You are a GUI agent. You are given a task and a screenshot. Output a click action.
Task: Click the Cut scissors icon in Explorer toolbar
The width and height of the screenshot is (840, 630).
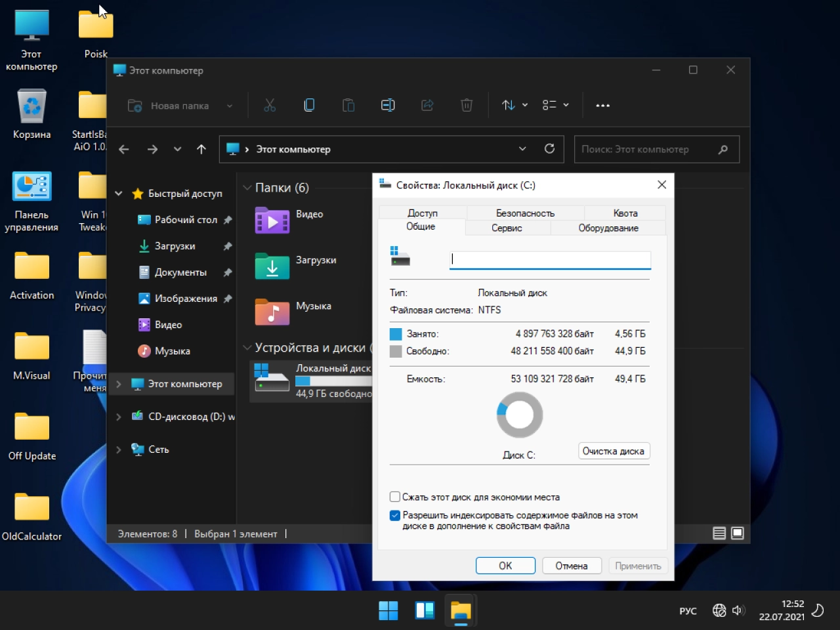270,105
